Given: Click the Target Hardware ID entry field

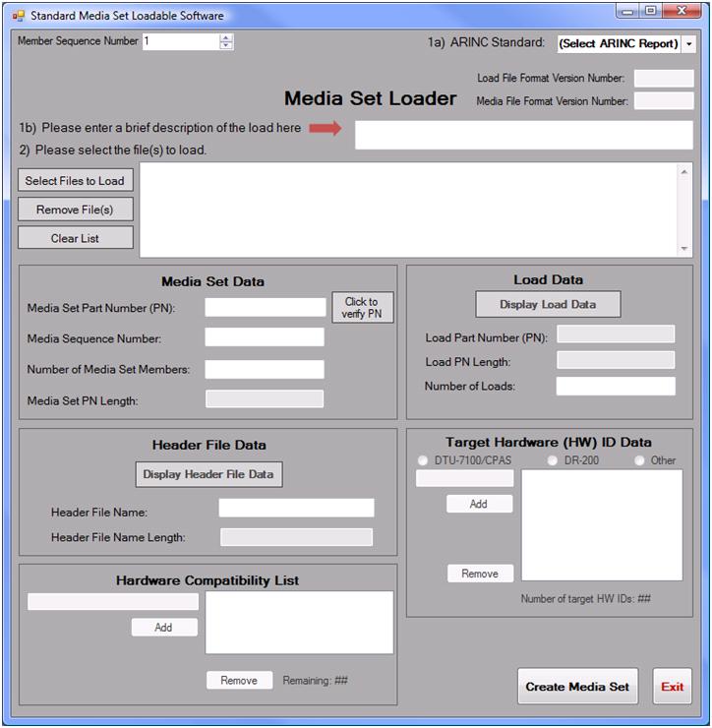Looking at the screenshot, I should [x=464, y=478].
